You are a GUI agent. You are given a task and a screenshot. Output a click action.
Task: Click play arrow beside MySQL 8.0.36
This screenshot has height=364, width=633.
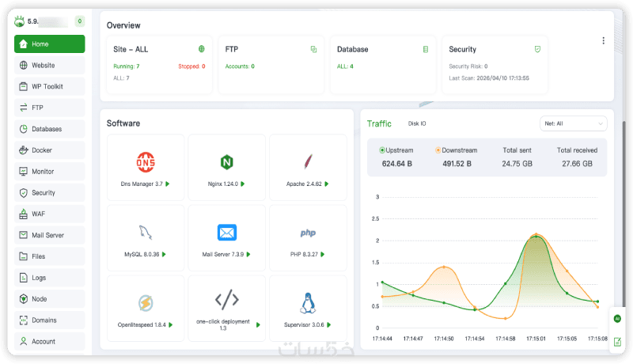point(164,255)
